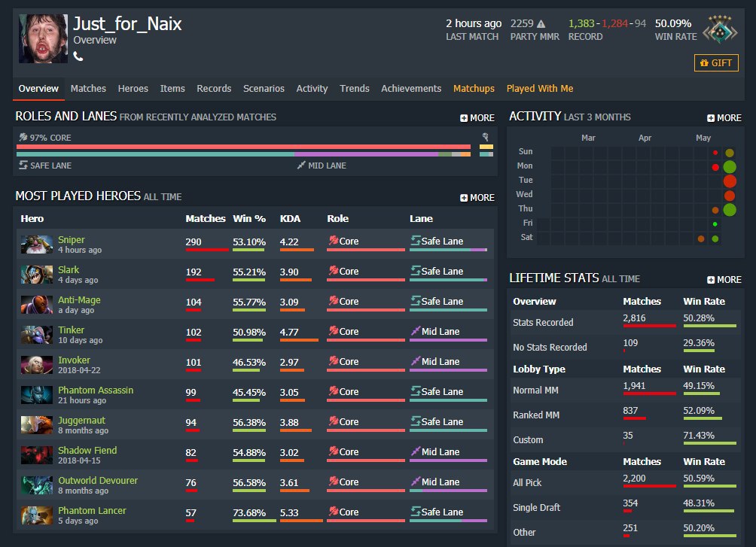This screenshot has height=547, width=756.
Task: Open the Slark hero link
Action: click(x=69, y=270)
